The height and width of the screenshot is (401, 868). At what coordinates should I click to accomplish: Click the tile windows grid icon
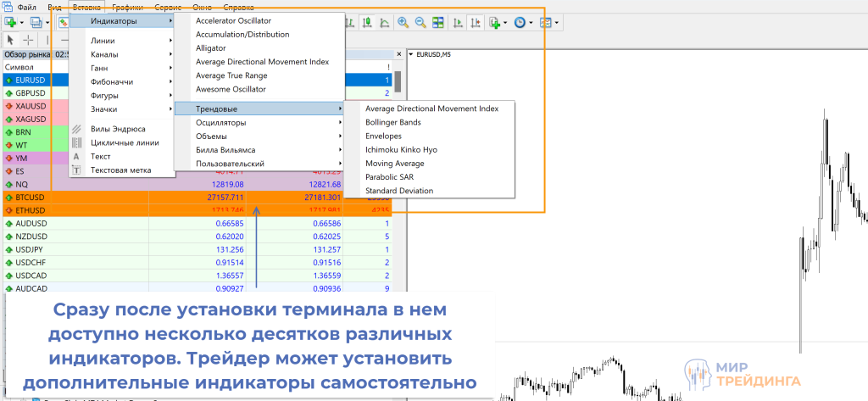click(x=437, y=22)
